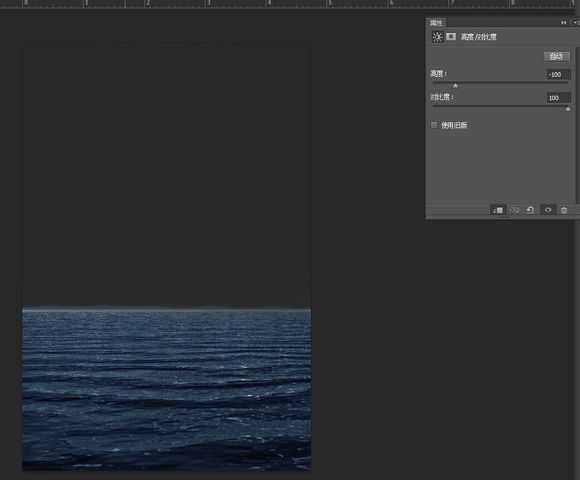Reset adjustment to defaults icon
The height and width of the screenshot is (480, 580).
[530, 210]
